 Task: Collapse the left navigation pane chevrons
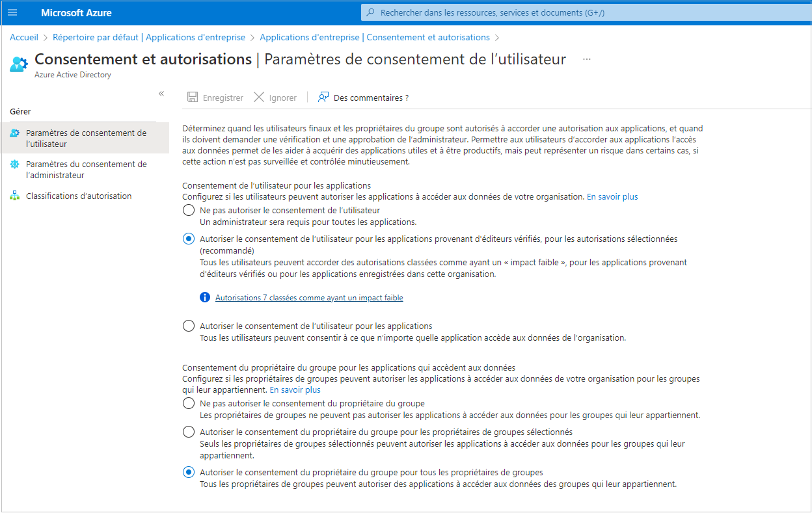point(161,94)
